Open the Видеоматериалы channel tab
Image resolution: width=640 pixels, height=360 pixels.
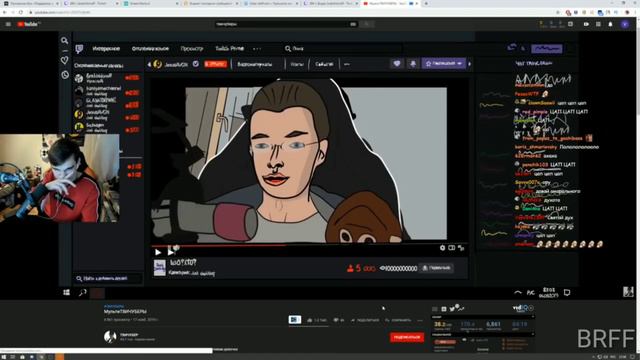point(255,64)
